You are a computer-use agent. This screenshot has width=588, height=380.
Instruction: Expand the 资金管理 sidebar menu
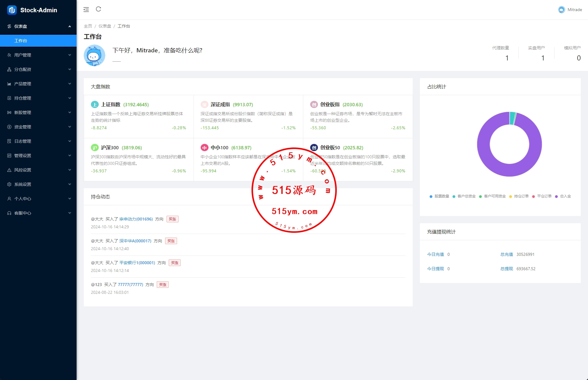click(38, 127)
